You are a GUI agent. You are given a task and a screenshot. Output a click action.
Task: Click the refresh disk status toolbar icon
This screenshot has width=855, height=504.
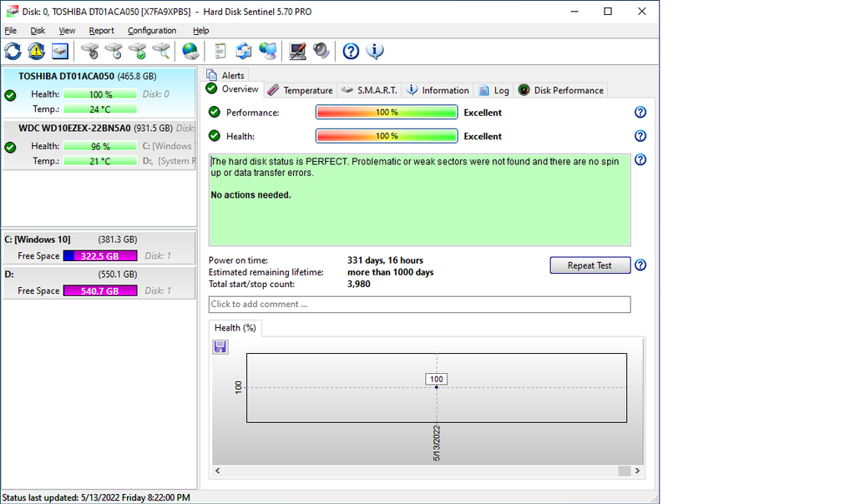click(13, 51)
